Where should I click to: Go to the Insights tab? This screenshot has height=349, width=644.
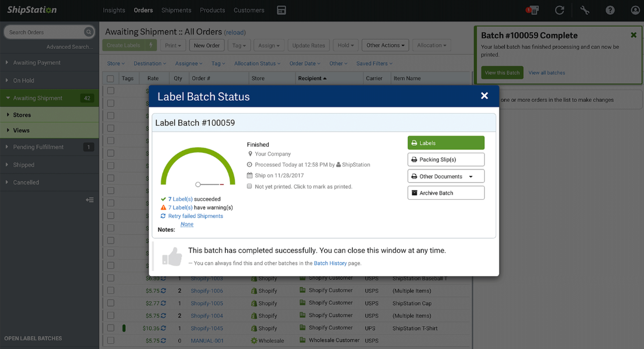point(114,10)
